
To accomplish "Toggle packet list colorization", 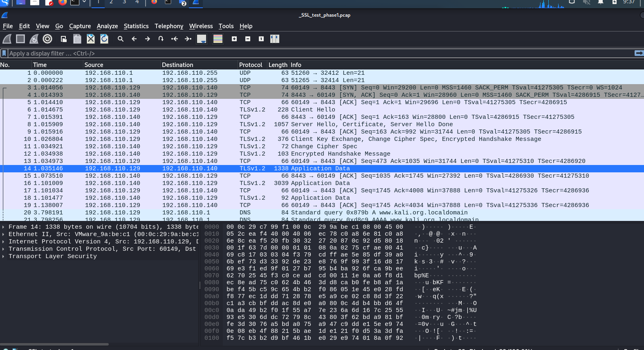I will pyautogui.click(x=218, y=39).
